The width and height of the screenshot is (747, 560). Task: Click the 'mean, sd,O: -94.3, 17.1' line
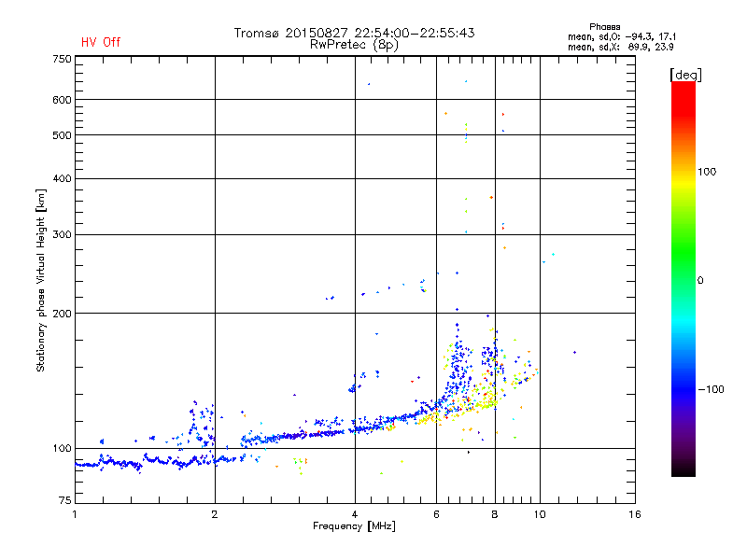tap(622, 36)
